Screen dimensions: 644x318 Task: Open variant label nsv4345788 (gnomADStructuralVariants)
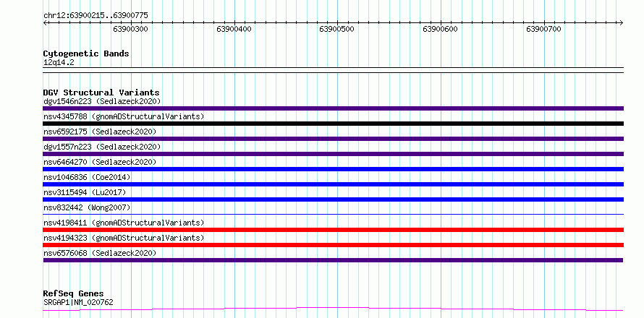click(x=124, y=116)
